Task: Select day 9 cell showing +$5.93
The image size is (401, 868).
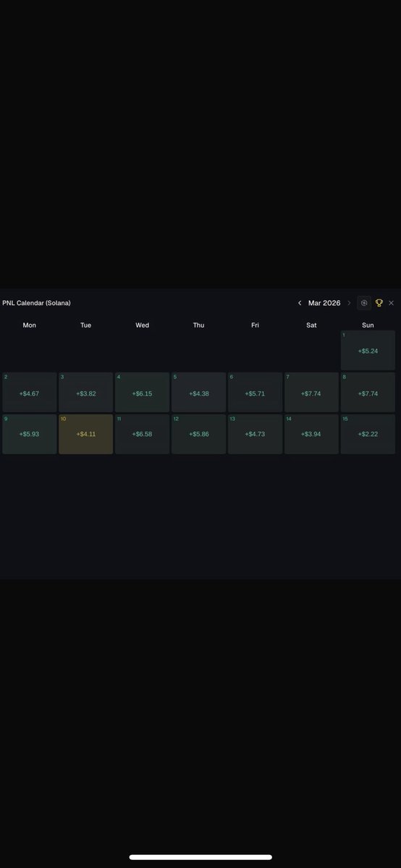Action: [29, 434]
